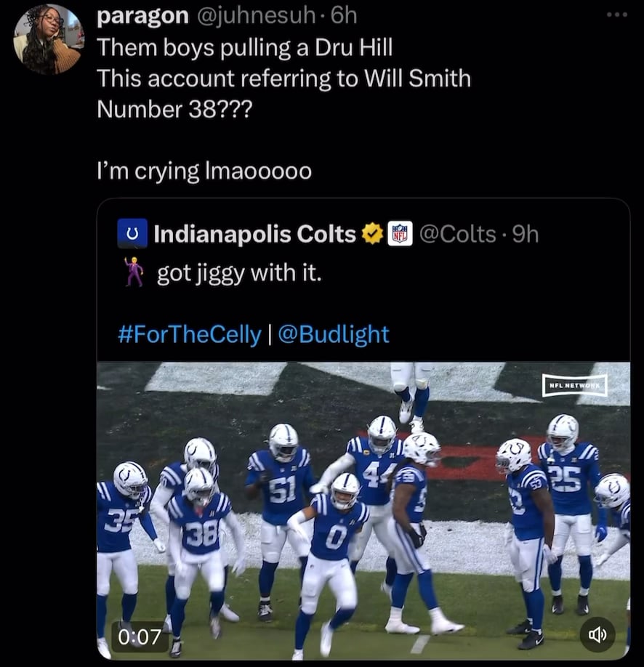Open the paragon display name link
This screenshot has height=667, width=644.
tap(142, 15)
